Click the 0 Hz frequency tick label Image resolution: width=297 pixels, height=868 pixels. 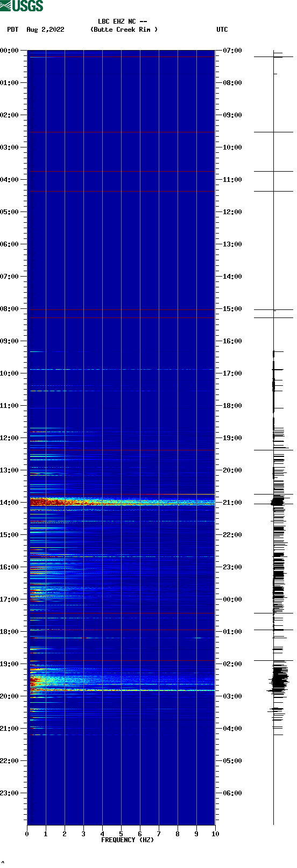click(27, 834)
